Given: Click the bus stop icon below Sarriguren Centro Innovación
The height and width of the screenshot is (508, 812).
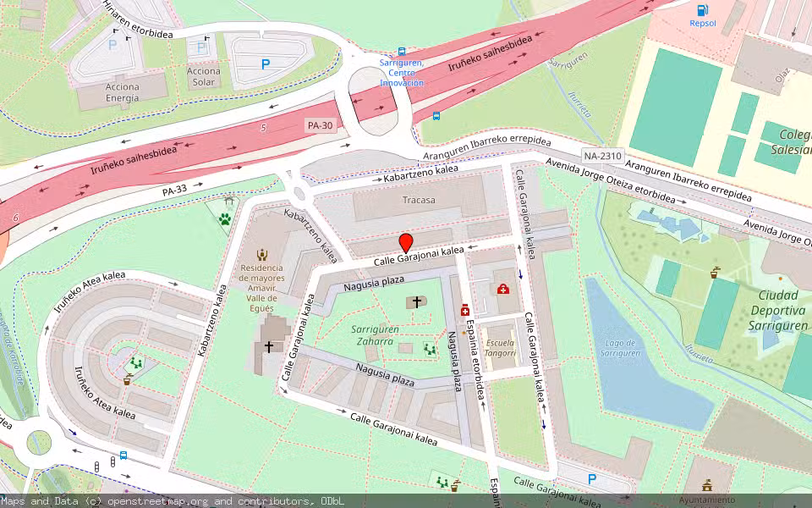Looking at the screenshot, I should pos(436,116).
